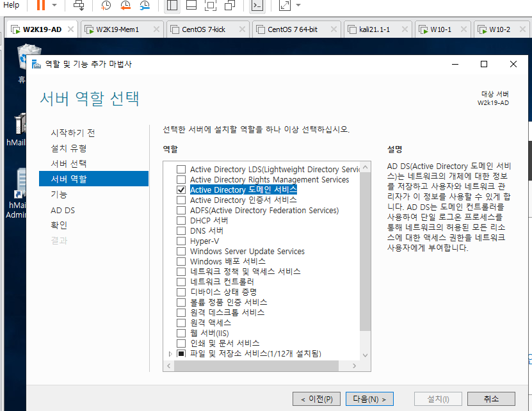Enter full screen mode icon
The width and height of the screenshot is (532, 411).
click(x=211, y=5)
